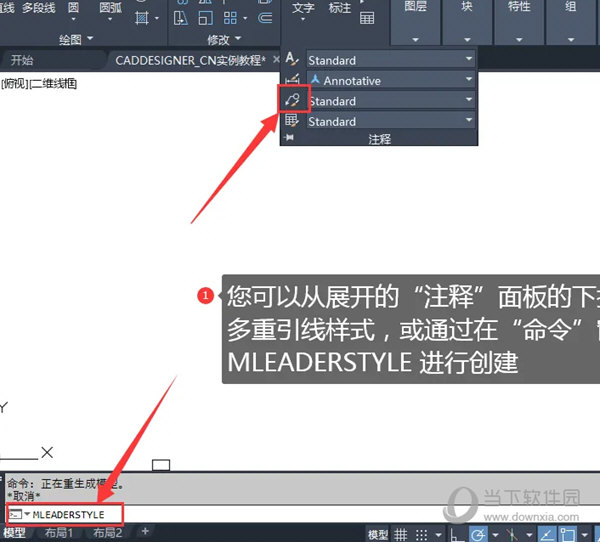Click the [俯视] view control label

[15, 83]
